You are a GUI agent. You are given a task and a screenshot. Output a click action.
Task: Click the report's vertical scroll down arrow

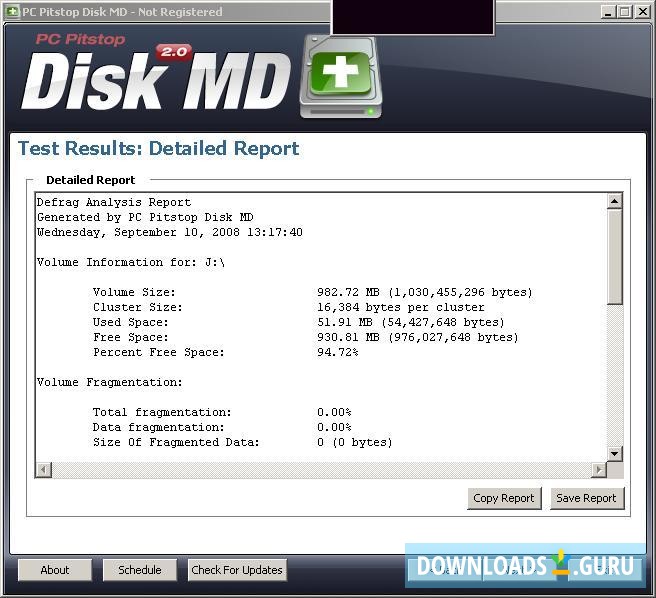click(x=614, y=454)
